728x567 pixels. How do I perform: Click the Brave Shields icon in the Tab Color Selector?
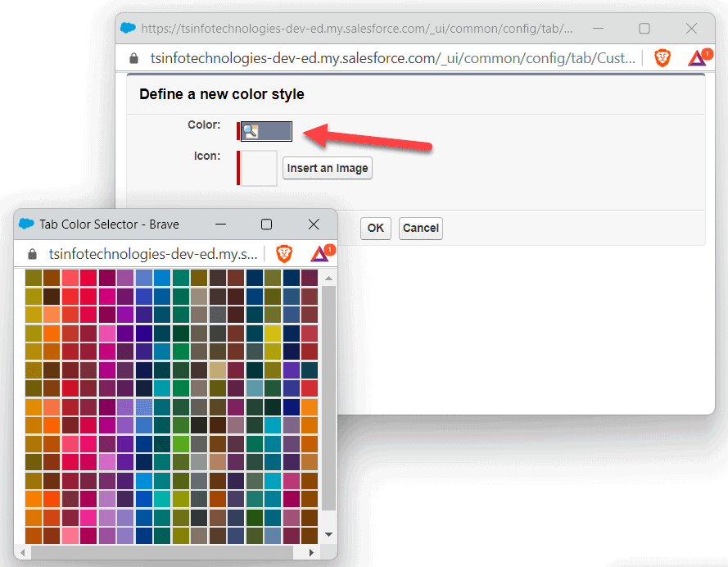284,253
